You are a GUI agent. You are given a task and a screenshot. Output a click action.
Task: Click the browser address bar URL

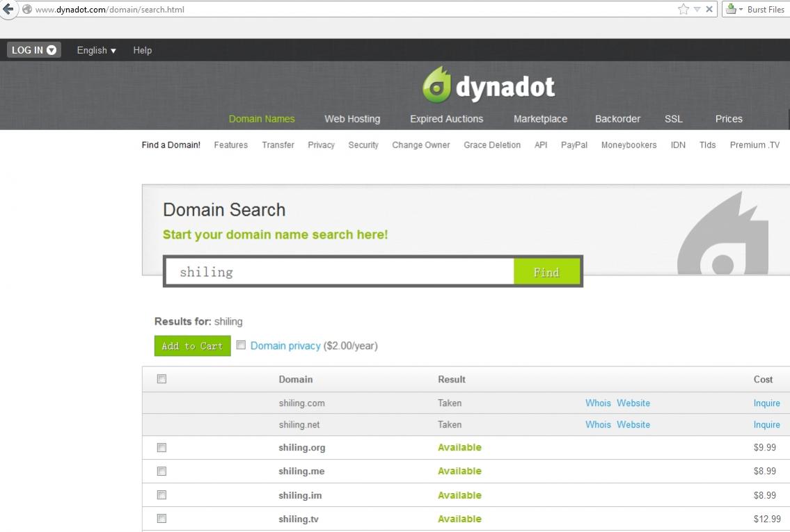[110, 10]
